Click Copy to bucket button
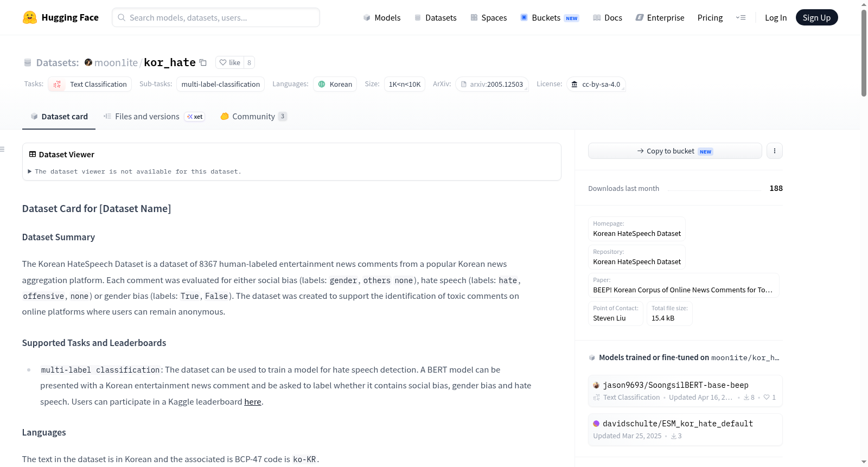The height and width of the screenshot is (467, 868). pos(675,151)
